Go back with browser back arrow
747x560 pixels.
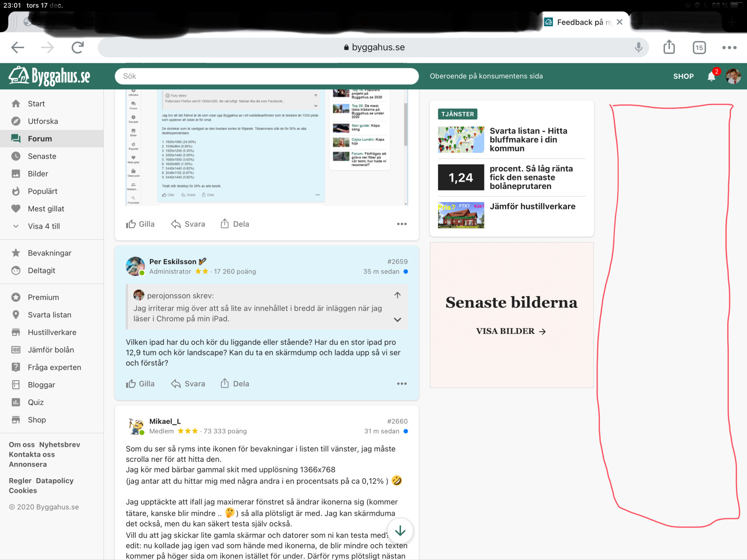[18, 47]
